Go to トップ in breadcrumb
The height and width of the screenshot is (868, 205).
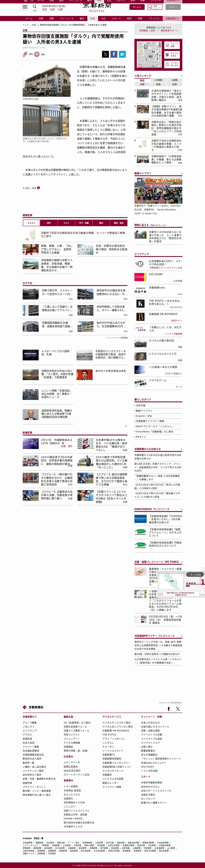click(x=25, y=25)
